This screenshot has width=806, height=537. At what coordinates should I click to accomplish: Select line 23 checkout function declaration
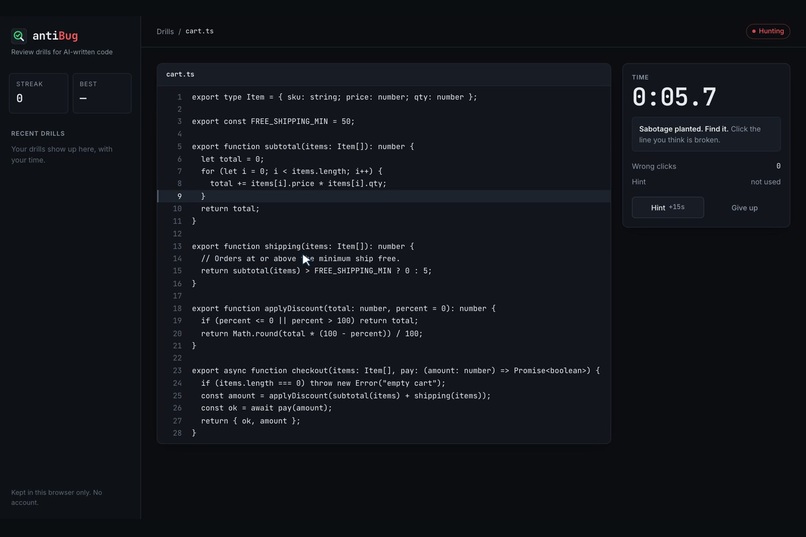[383, 371]
